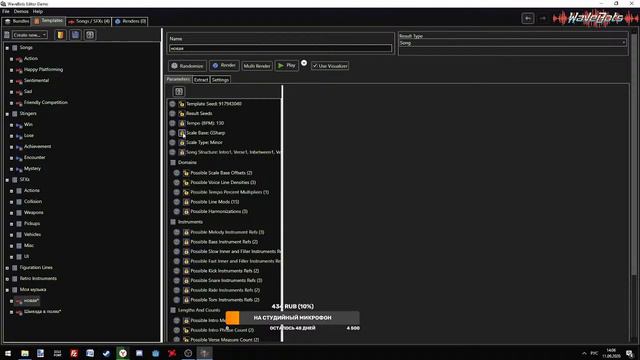Open the Create new dropdown
The height and width of the screenshot is (360, 640).
click(29, 35)
